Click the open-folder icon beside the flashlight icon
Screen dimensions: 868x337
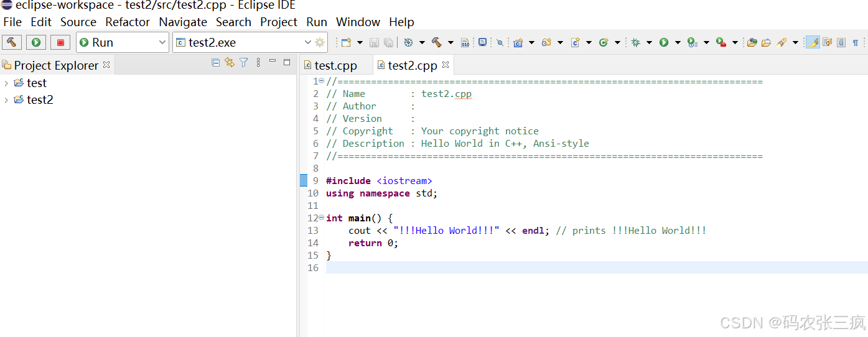click(766, 42)
